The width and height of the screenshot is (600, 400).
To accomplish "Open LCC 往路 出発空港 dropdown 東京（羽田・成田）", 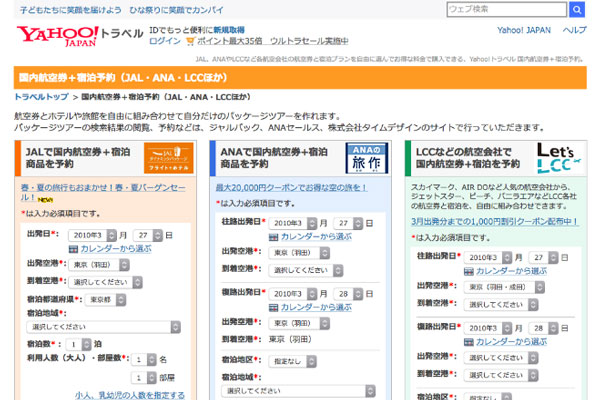I will point(504,287).
